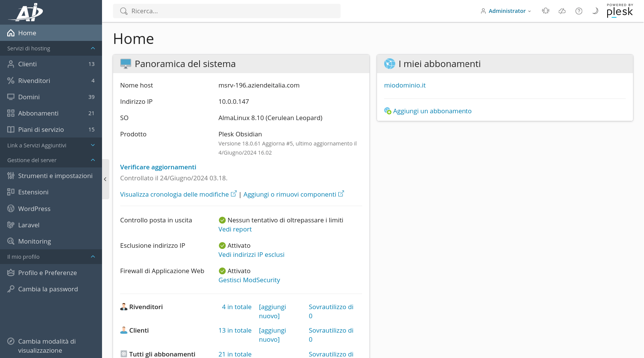Screen dimensions: 644x358
Task: Focus the Ricerca search field
Action: [x=227, y=11]
